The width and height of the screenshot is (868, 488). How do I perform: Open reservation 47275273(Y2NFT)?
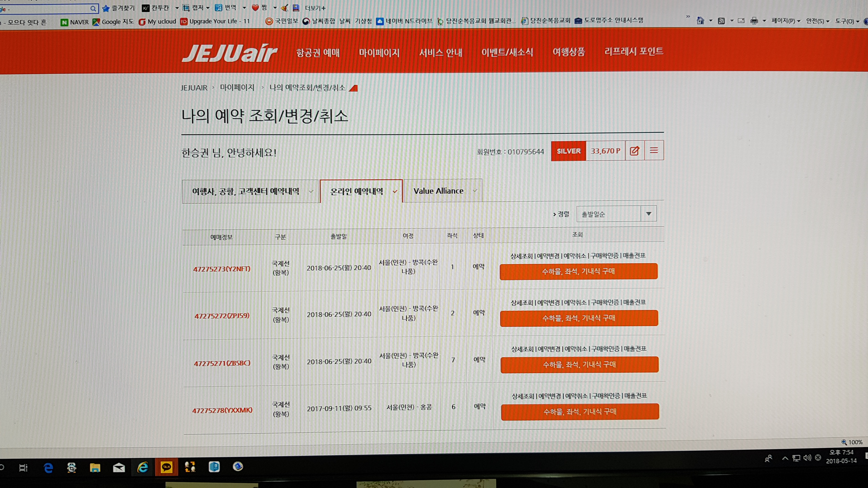pos(222,269)
